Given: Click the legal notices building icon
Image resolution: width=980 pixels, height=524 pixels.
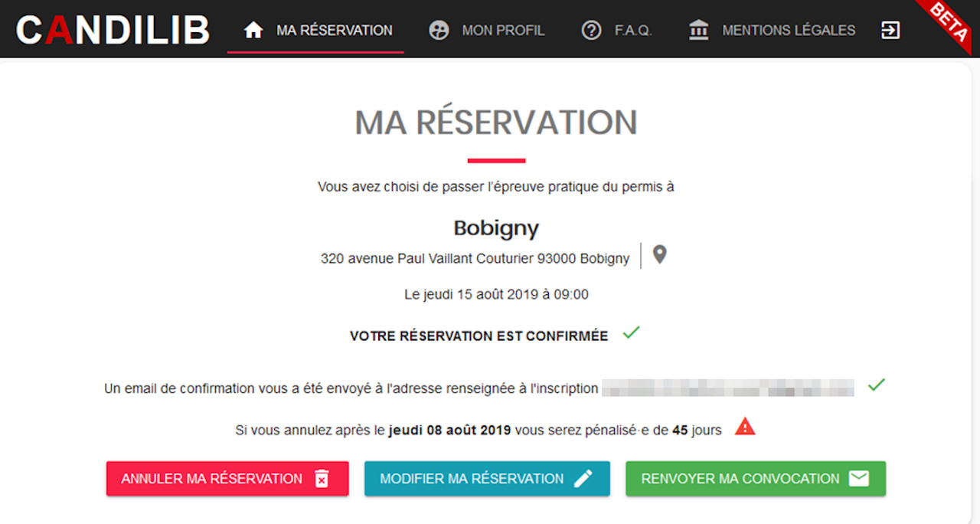Looking at the screenshot, I should [x=698, y=31].
